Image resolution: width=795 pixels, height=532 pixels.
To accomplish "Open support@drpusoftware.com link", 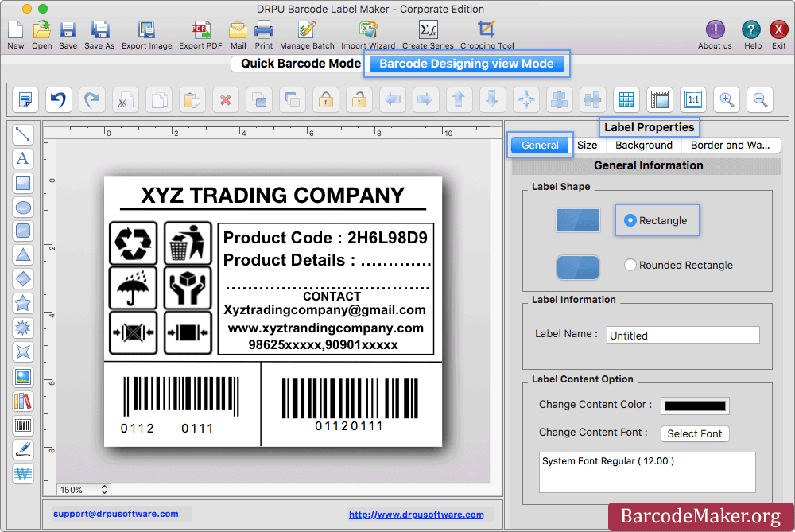I will click(115, 514).
